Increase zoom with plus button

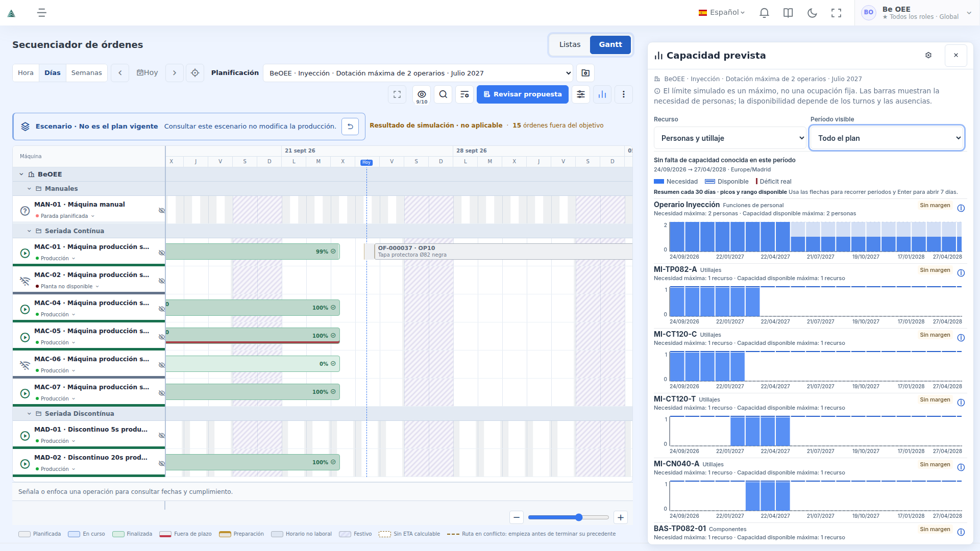621,517
